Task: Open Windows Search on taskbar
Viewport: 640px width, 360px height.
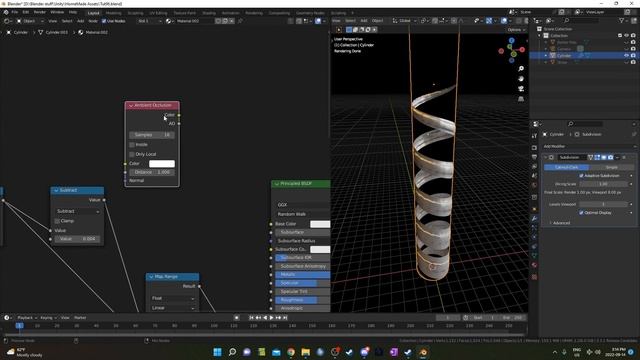Action: point(232,352)
